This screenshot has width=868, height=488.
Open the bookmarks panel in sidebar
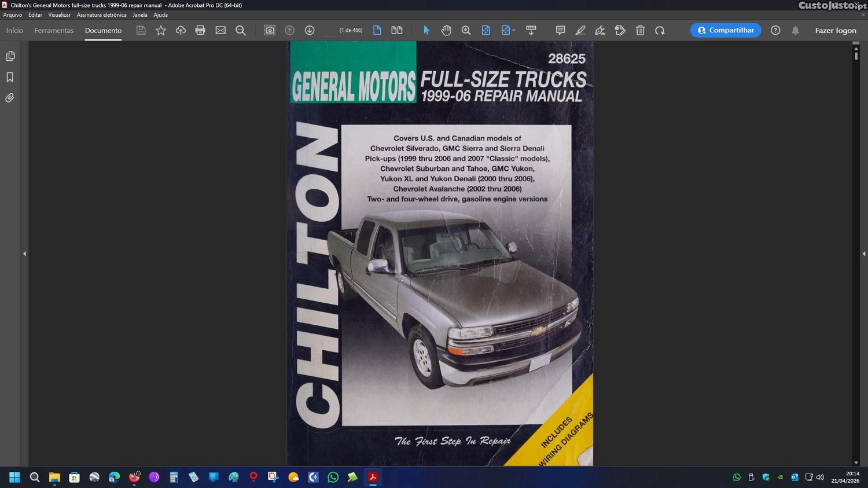click(10, 77)
